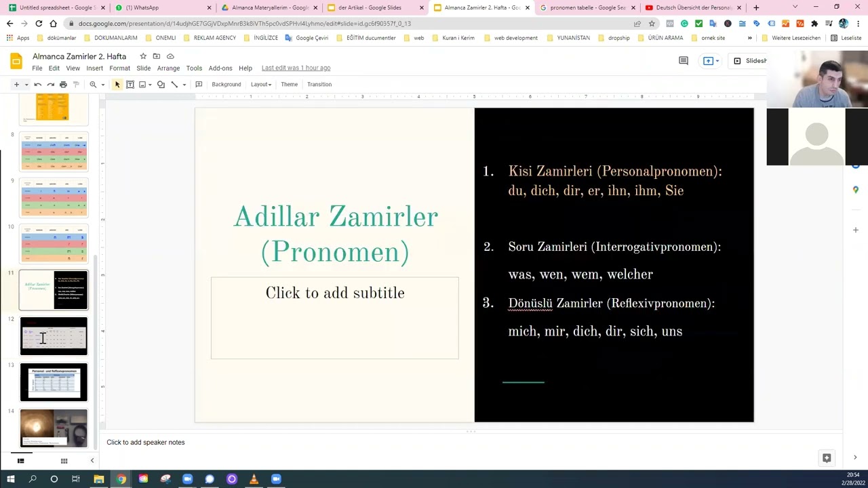
Task: Open the Windows Start menu
Action: (x=10, y=479)
